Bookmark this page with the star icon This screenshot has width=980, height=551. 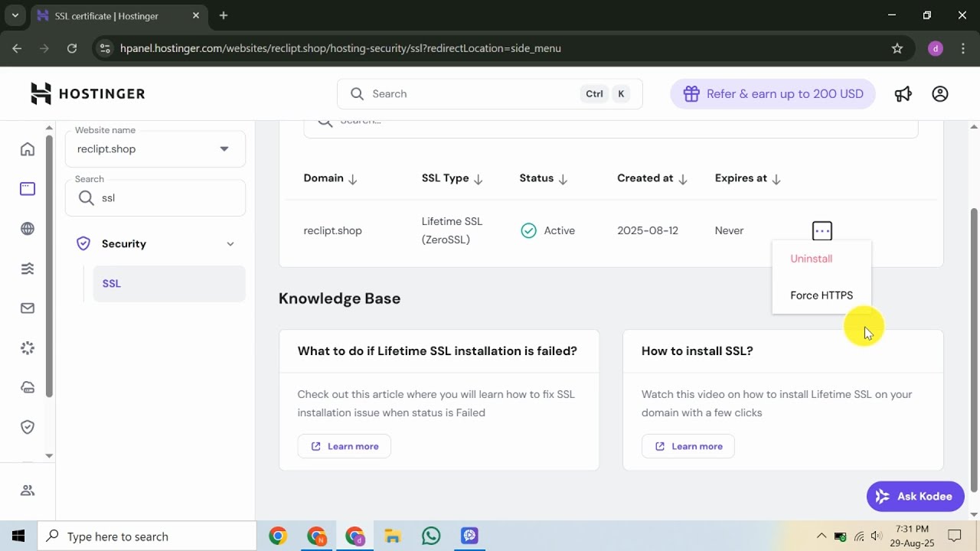(x=897, y=48)
